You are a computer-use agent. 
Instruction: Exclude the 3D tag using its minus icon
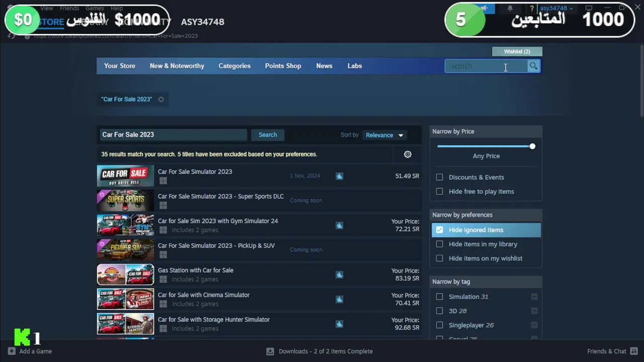click(534, 311)
